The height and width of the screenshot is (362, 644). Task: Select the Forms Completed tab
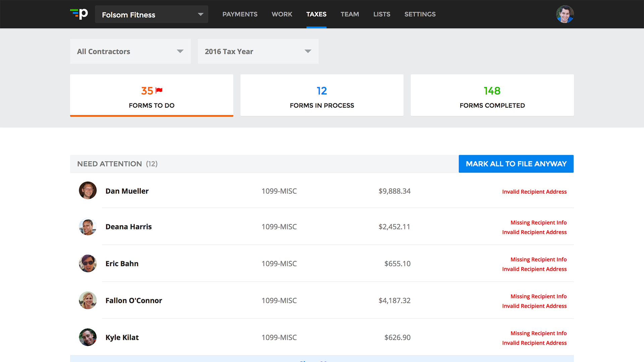(x=492, y=96)
